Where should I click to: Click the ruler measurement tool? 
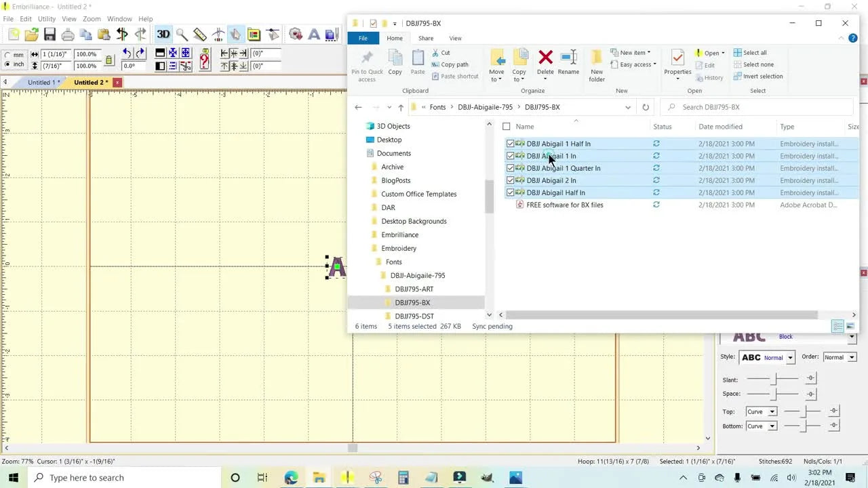pyautogui.click(x=198, y=34)
